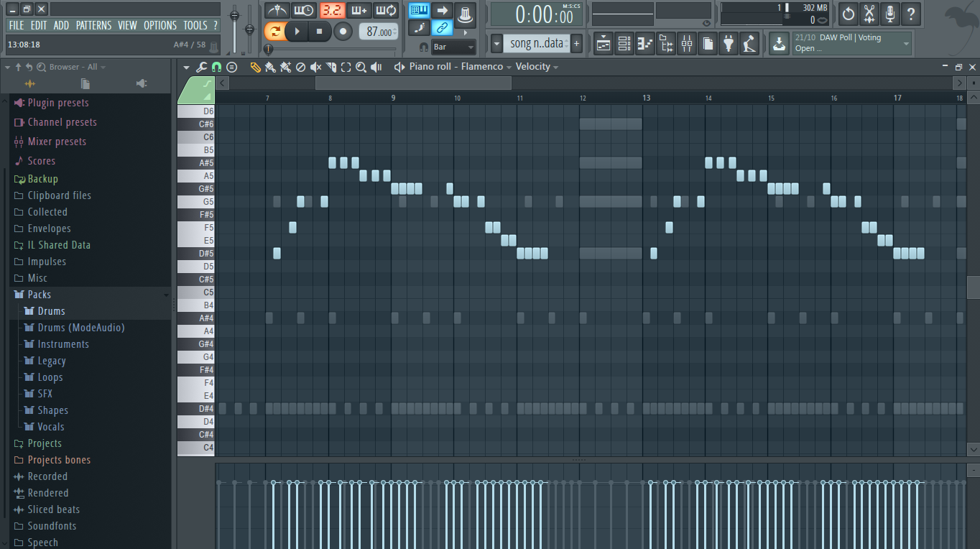Open the Plugin picker plug icon
Viewport: 980px width, 549px height.
click(x=729, y=44)
